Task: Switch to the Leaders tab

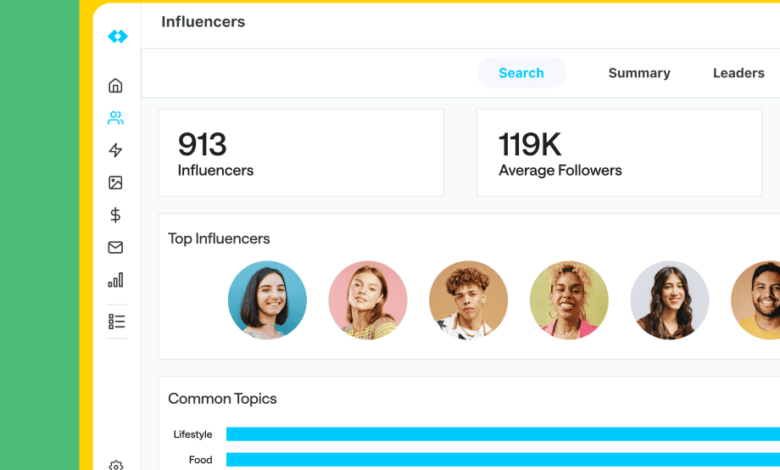Action: [x=739, y=73]
